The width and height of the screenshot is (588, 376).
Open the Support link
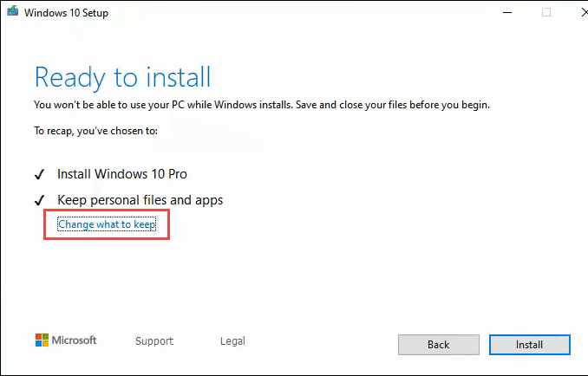154,341
